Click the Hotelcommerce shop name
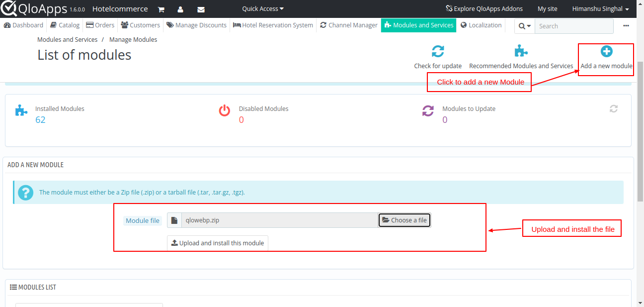 (120, 9)
